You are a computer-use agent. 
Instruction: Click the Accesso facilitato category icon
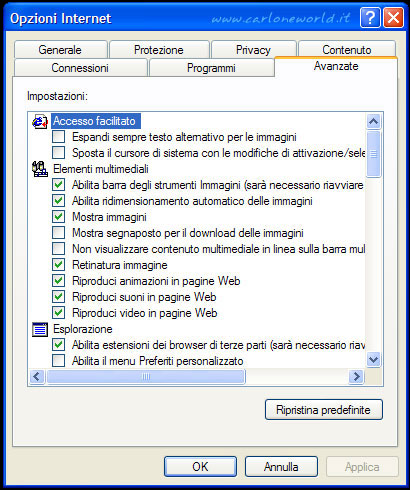(40, 121)
